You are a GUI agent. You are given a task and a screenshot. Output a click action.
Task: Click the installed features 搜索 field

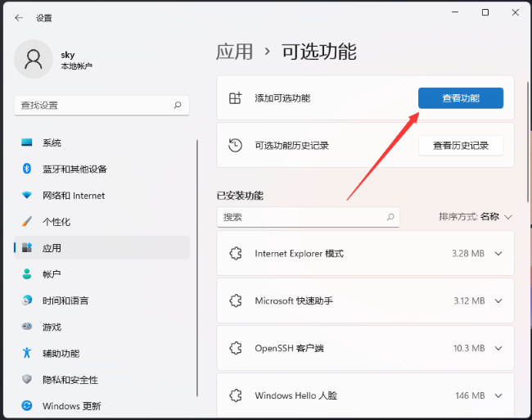[308, 217]
